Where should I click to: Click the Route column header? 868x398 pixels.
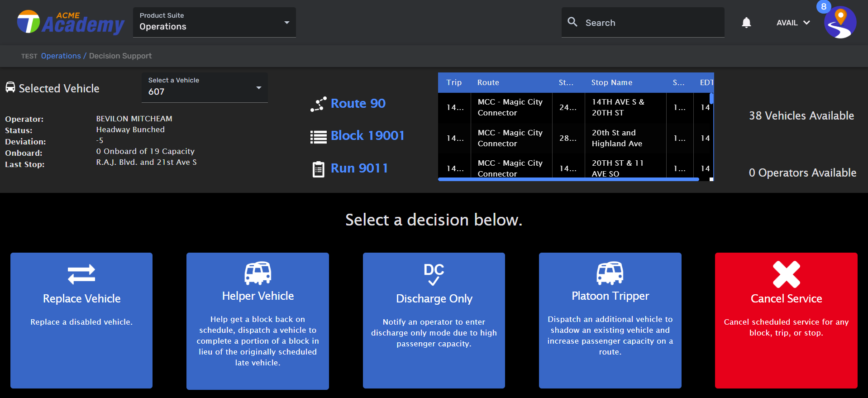[488, 82]
